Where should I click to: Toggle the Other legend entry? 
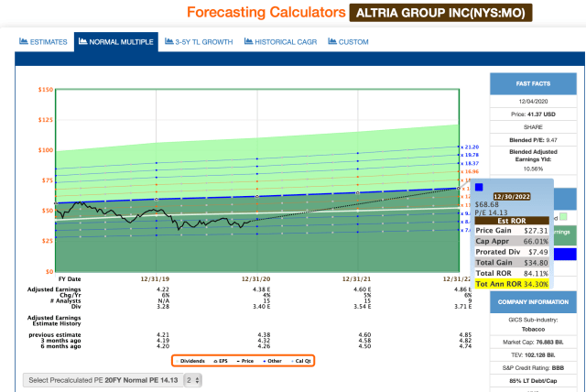273,361
